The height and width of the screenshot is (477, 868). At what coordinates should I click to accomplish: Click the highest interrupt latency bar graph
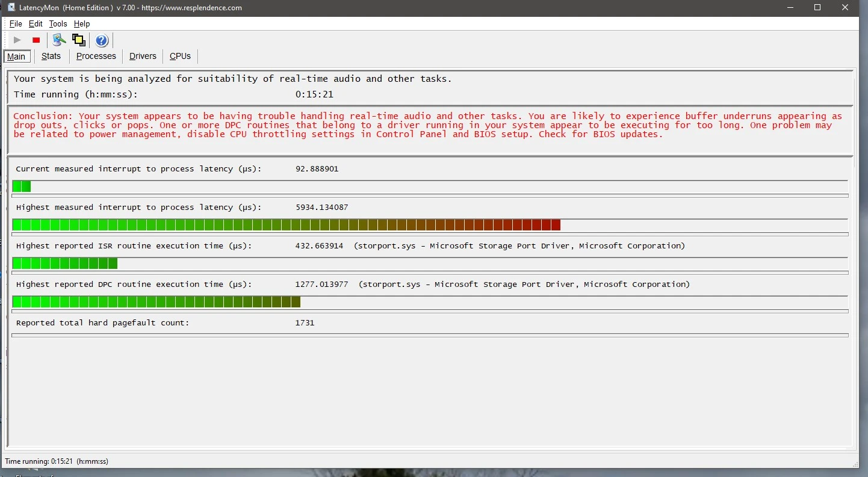point(286,225)
